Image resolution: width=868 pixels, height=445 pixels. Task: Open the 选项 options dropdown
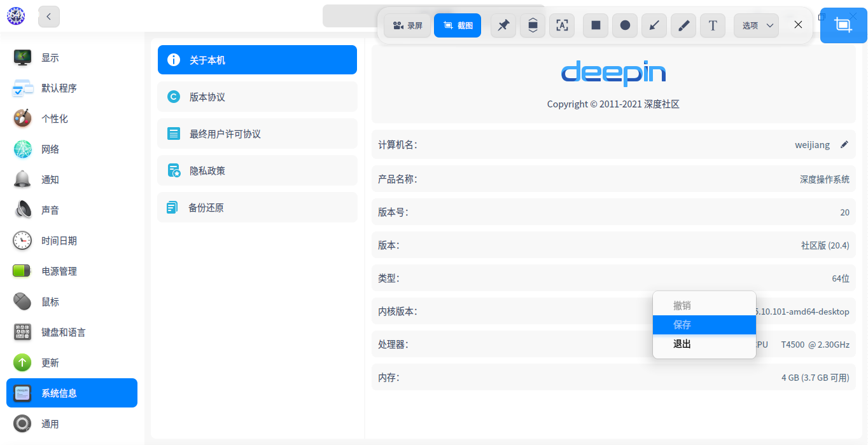tap(755, 25)
